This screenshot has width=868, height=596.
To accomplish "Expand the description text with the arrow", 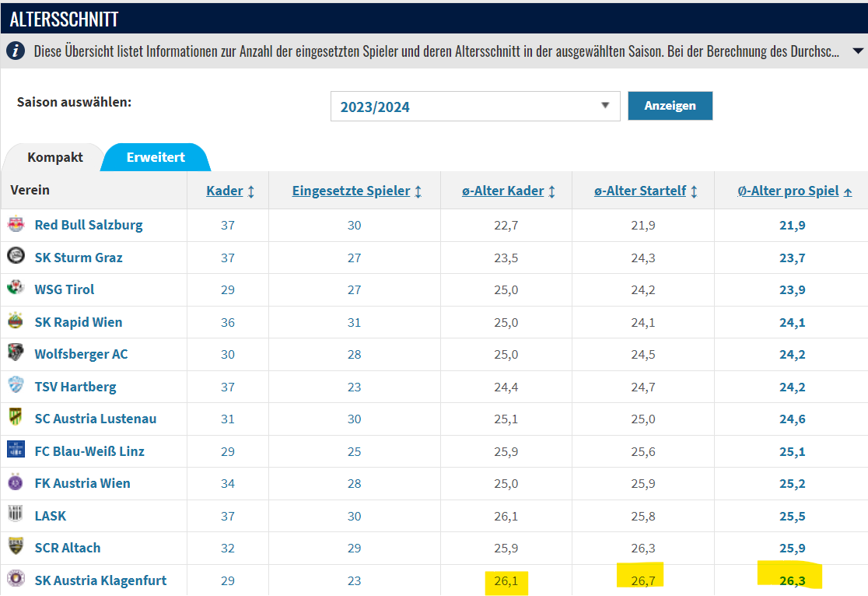I will pos(858,51).
